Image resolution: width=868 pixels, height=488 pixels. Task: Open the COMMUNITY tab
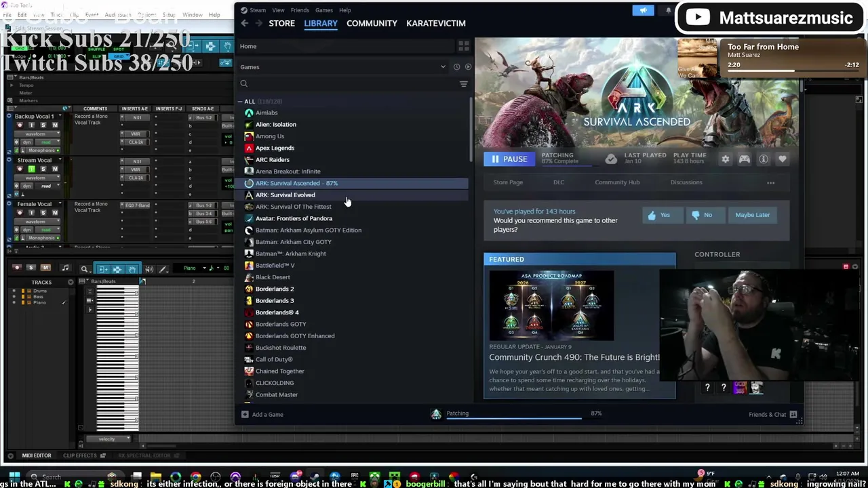click(x=372, y=23)
